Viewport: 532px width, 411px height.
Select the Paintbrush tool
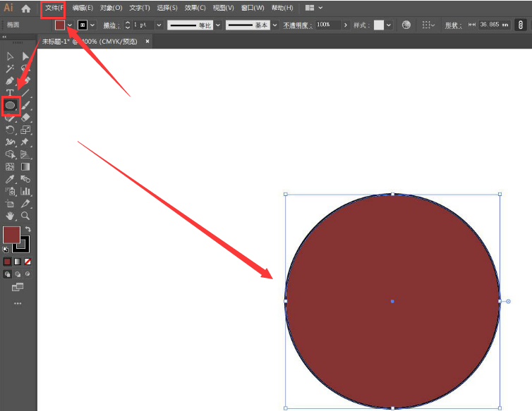click(x=26, y=106)
